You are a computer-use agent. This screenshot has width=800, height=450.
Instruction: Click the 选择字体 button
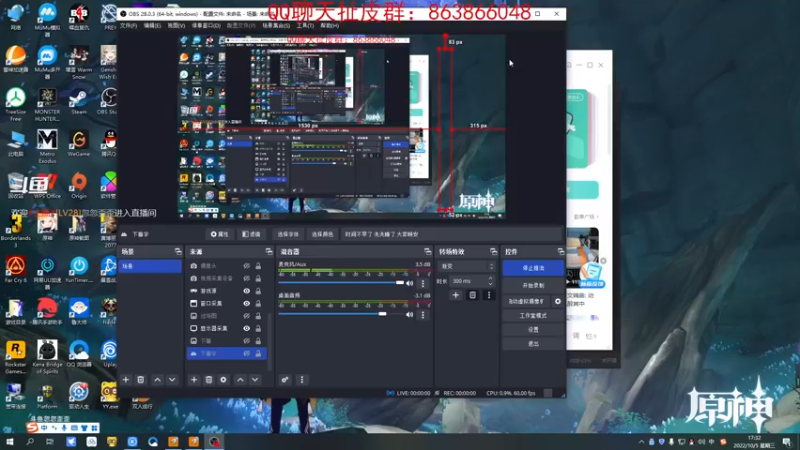pyautogui.click(x=288, y=234)
